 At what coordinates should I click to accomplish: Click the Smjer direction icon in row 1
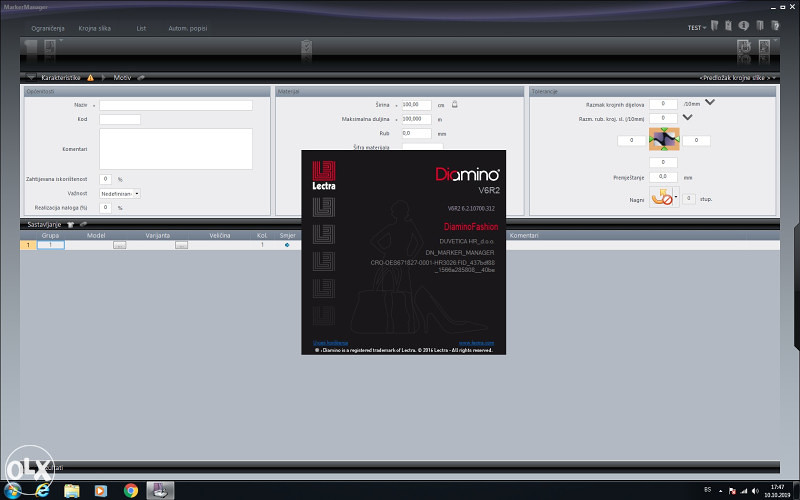pyautogui.click(x=287, y=245)
